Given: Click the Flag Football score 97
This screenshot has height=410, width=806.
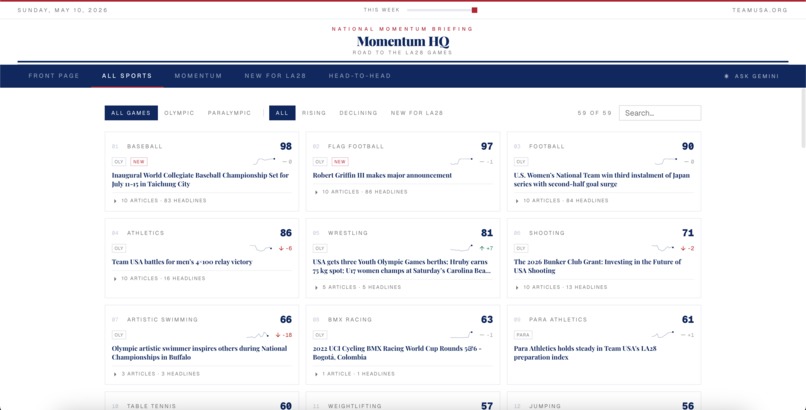Looking at the screenshot, I should pos(487,146).
